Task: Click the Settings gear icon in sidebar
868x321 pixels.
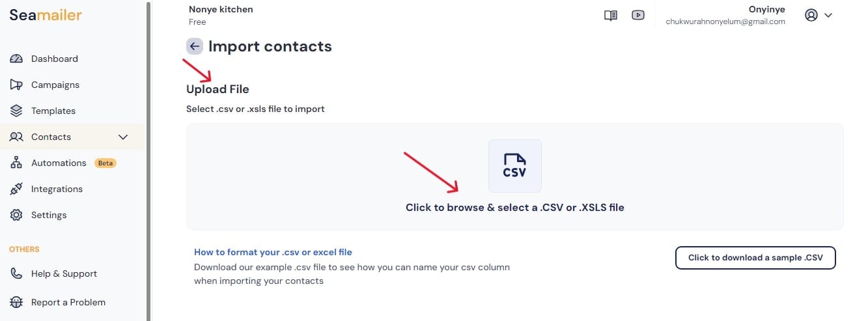Action: point(17,215)
